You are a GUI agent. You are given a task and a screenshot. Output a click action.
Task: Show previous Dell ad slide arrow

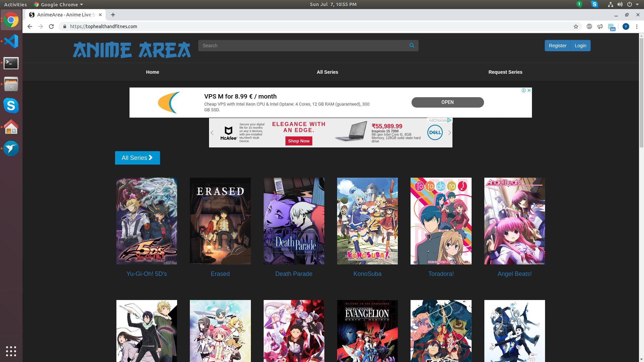(x=212, y=133)
